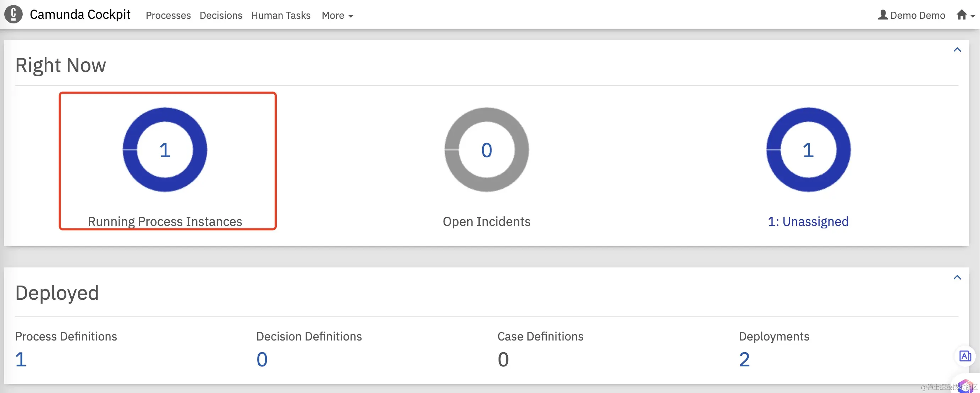Click the Open Incidents gray donut chart
This screenshot has height=393, width=980.
486,150
